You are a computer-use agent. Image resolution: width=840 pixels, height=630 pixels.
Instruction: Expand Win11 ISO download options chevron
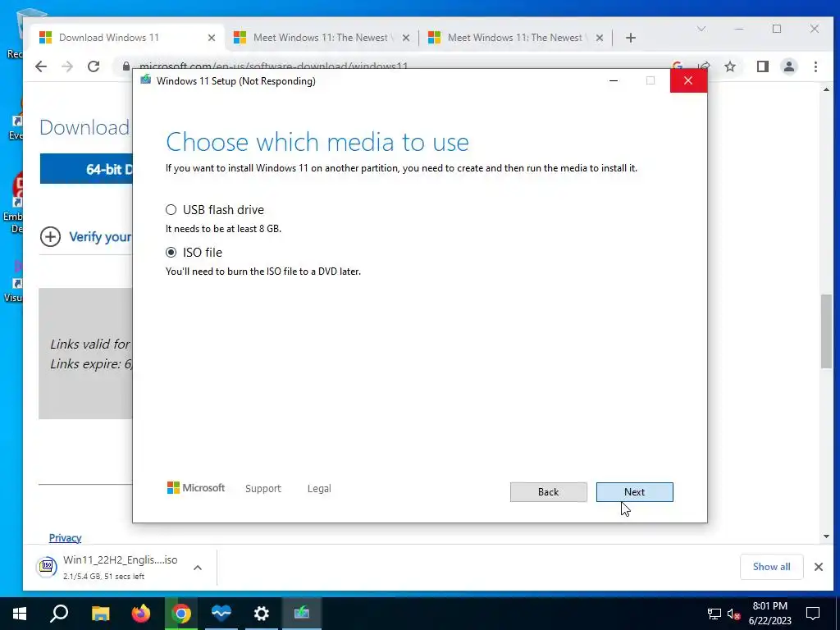(198, 568)
